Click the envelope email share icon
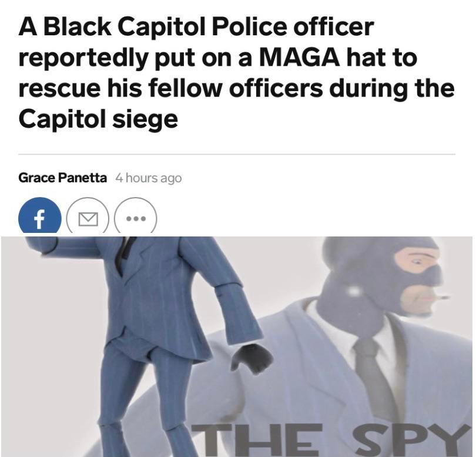This screenshot has width=476, height=457. pos(88,217)
